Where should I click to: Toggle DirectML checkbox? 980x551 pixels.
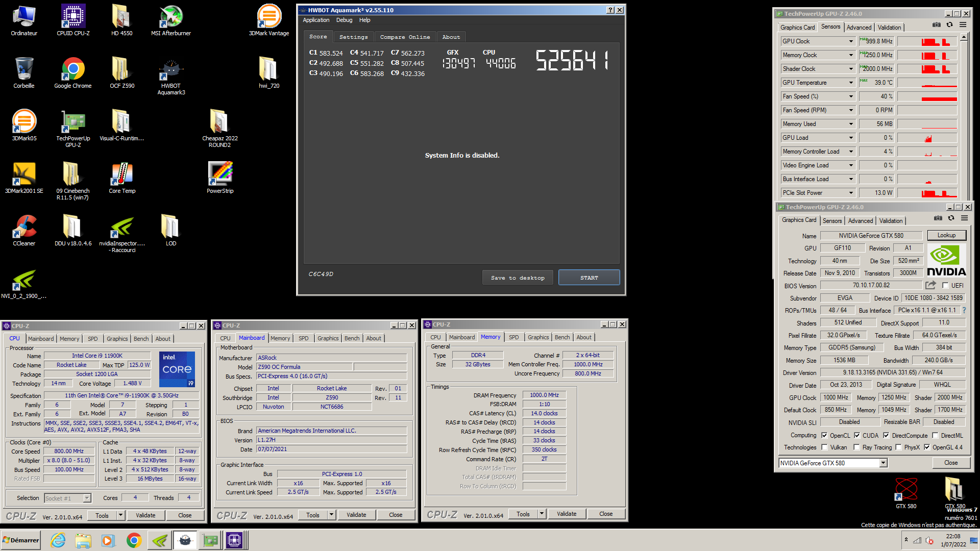[935, 436]
